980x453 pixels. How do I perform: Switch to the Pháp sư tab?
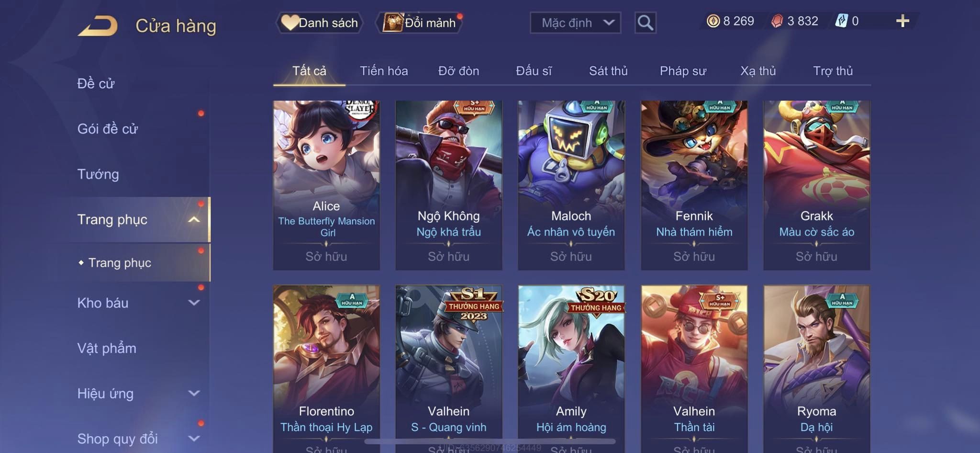tap(683, 71)
